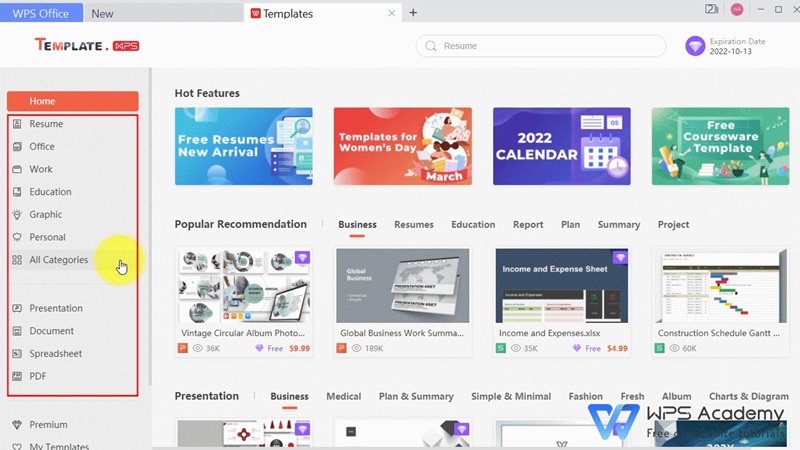Viewport: 800px width, 450px height.
Task: Open Construction Schedule Gantt template thumbnail
Action: (x=720, y=286)
